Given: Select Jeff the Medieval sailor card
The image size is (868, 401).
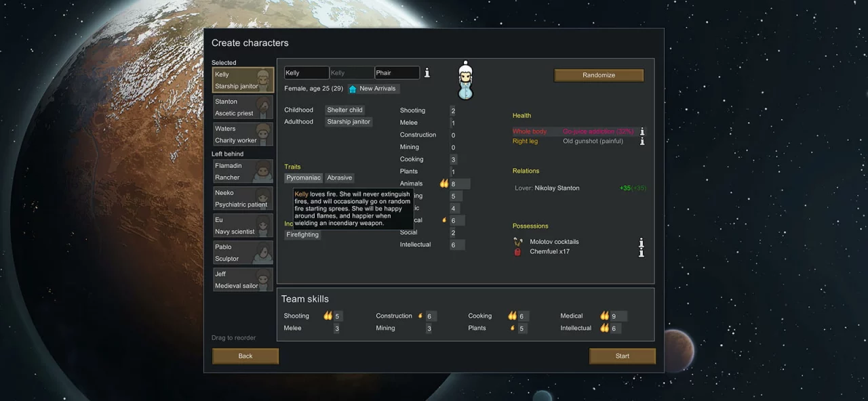Looking at the screenshot, I should (x=243, y=280).
